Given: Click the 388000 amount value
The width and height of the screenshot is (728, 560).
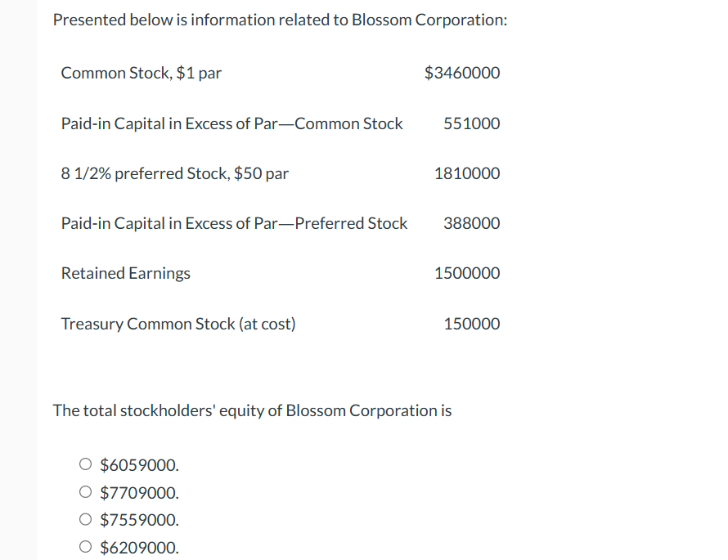Looking at the screenshot, I should pyautogui.click(x=472, y=223).
